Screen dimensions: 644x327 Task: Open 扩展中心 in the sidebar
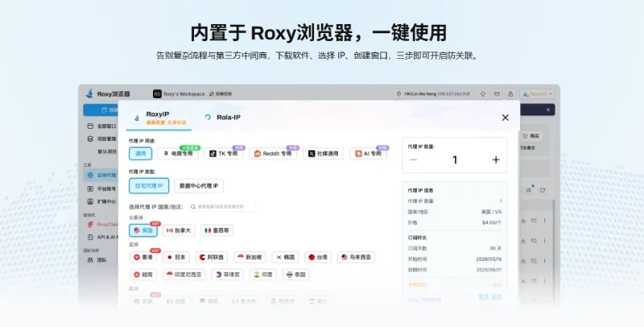click(102, 201)
